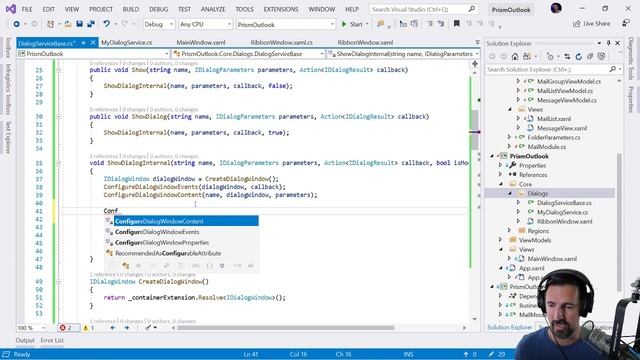This screenshot has height=360, width=640.
Task: Open the 100 % zoom dropdown
Action: tap(31, 328)
